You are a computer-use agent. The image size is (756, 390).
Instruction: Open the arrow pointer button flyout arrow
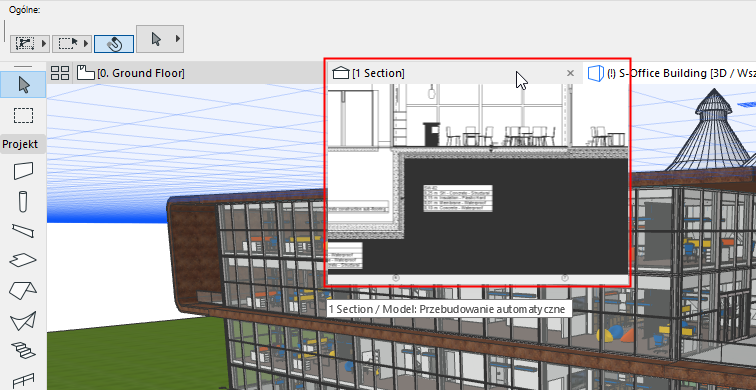(178, 39)
